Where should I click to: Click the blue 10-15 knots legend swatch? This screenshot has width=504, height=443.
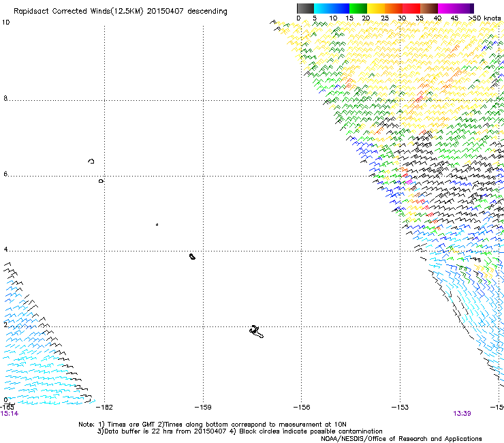(x=341, y=8)
